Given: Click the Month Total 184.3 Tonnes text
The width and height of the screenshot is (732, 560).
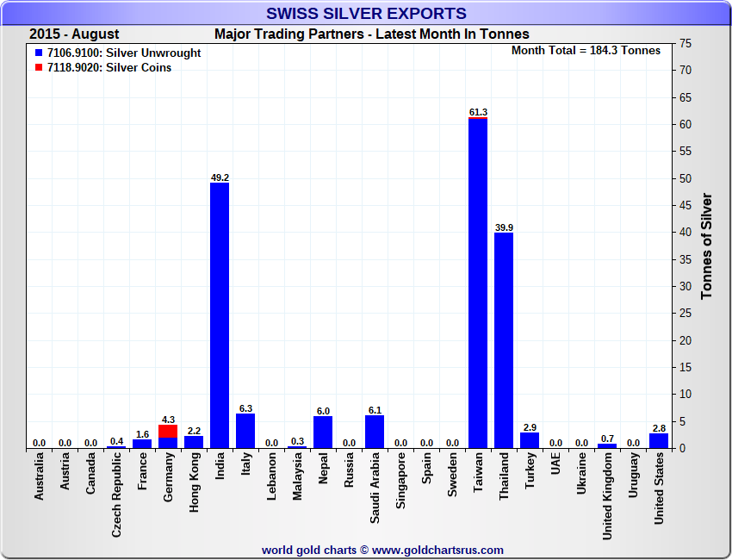Looking at the screenshot, I should [586, 51].
